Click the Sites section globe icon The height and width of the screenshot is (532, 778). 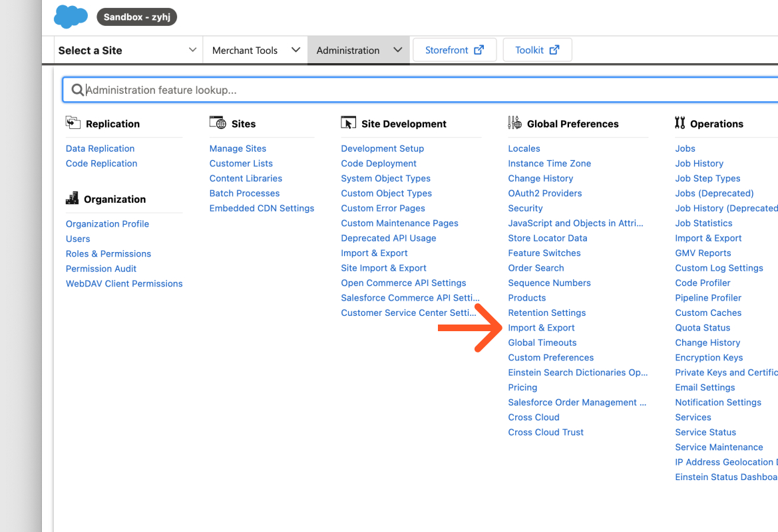tap(218, 122)
